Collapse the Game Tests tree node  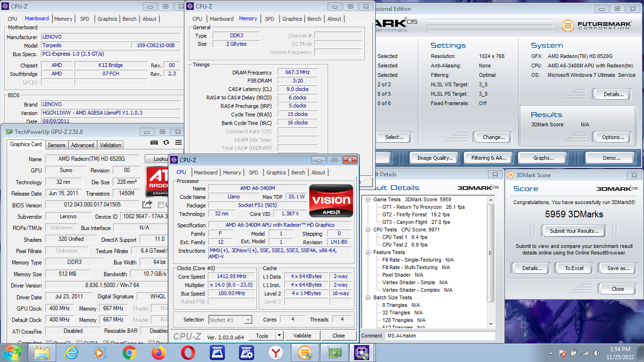pyautogui.click(x=368, y=199)
